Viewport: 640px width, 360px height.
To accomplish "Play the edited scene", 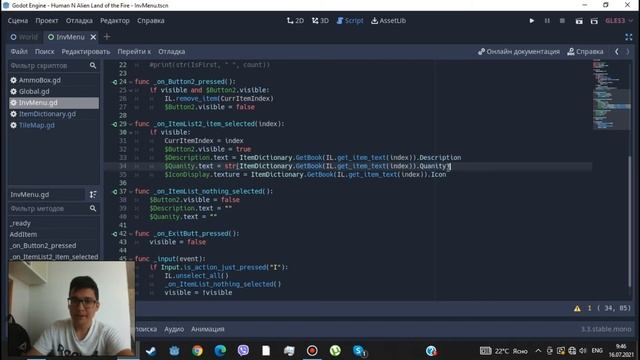I will point(579,20).
